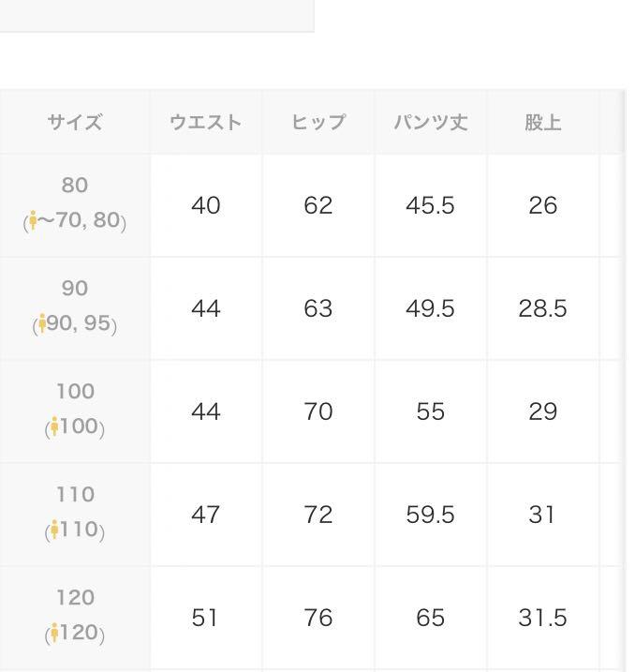Click the yellow person icon in size 80 row
The width and height of the screenshot is (635, 672).
pyautogui.click(x=33, y=220)
